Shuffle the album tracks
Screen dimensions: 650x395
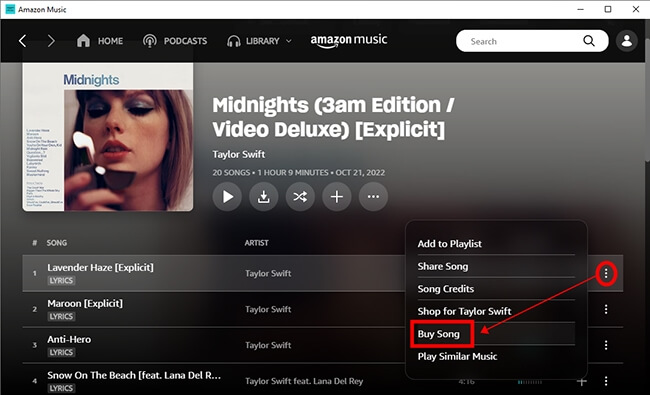click(x=300, y=197)
